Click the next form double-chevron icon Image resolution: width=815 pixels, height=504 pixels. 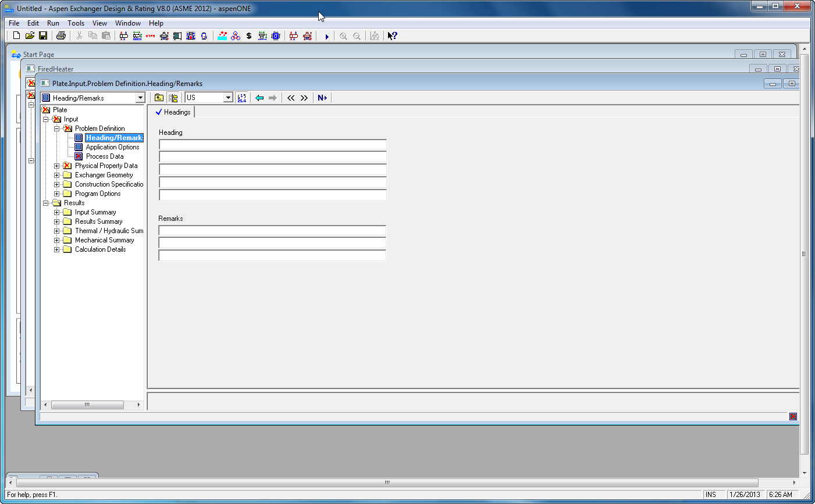(304, 98)
